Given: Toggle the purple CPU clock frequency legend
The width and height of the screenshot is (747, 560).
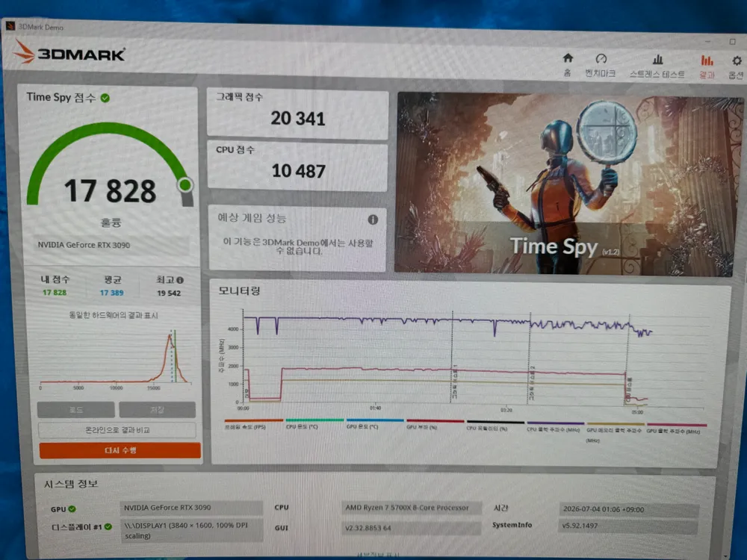Looking at the screenshot, I should (555, 426).
